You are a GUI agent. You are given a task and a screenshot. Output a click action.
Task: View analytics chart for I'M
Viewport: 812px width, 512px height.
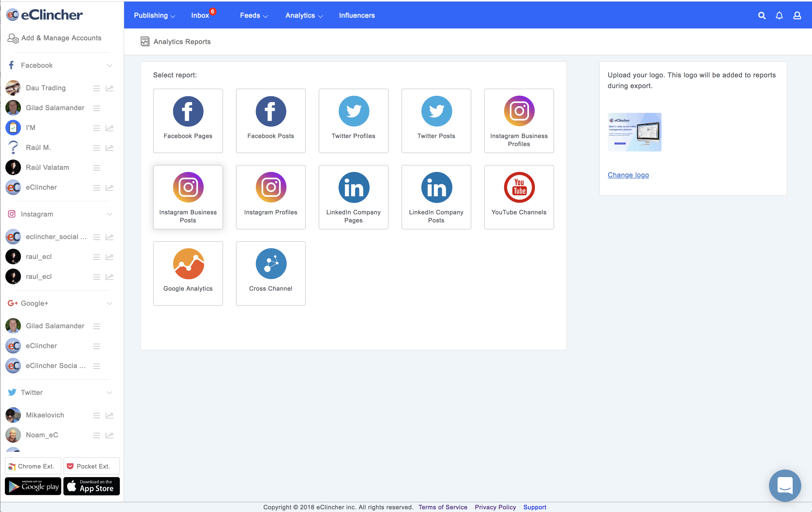[x=110, y=128]
